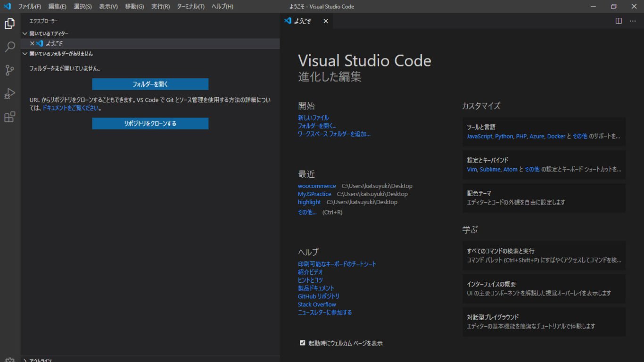Viewport: 644px width, 362px height.
Task: Open the 移動(G) menu
Action: [x=134, y=7]
